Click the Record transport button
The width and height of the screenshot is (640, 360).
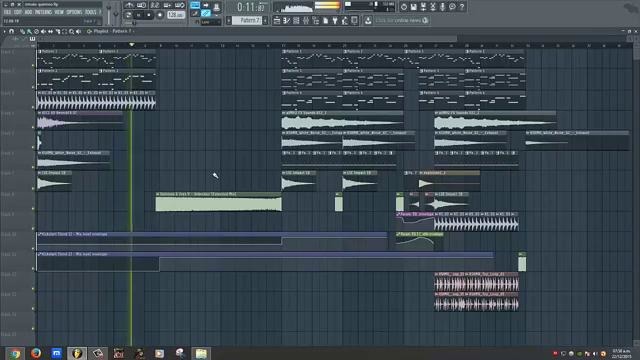(160, 14)
